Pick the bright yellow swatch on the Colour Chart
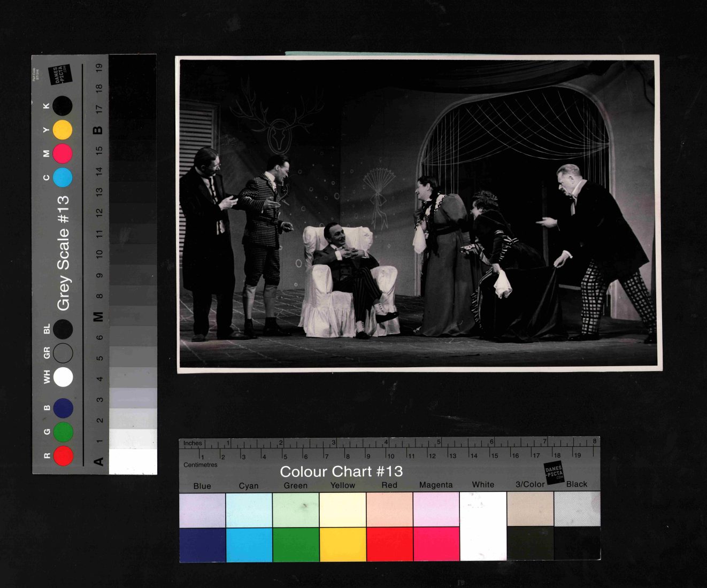The height and width of the screenshot is (588, 707). click(x=343, y=544)
